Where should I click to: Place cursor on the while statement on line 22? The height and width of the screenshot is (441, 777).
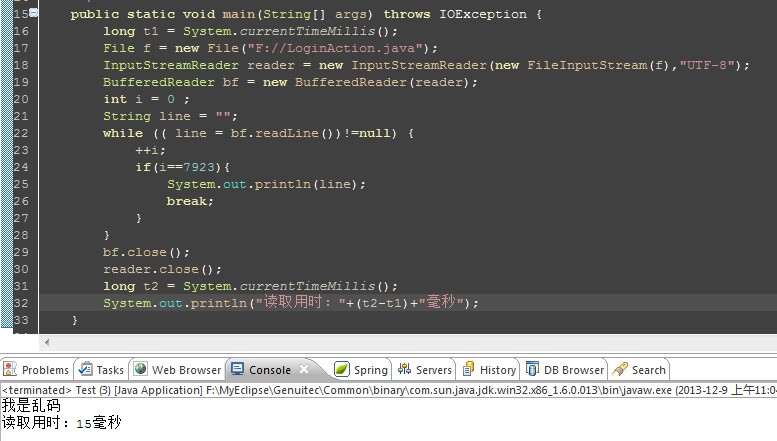pos(122,133)
